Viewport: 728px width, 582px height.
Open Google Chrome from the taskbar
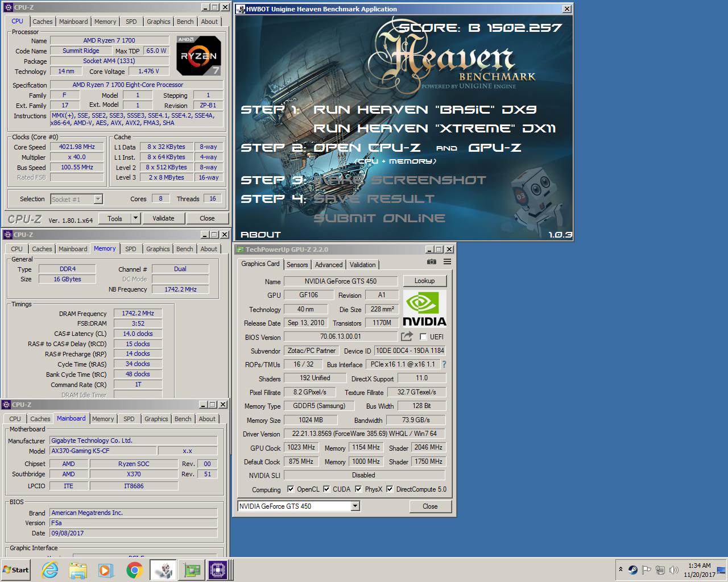tap(134, 569)
